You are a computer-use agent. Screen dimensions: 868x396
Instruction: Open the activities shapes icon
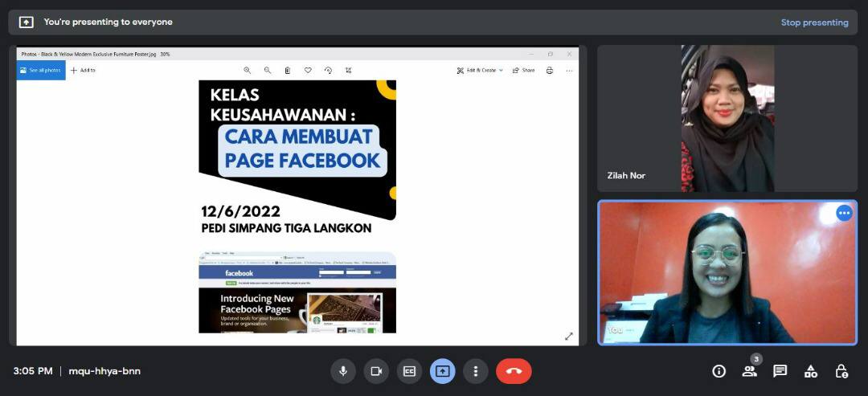(811, 371)
